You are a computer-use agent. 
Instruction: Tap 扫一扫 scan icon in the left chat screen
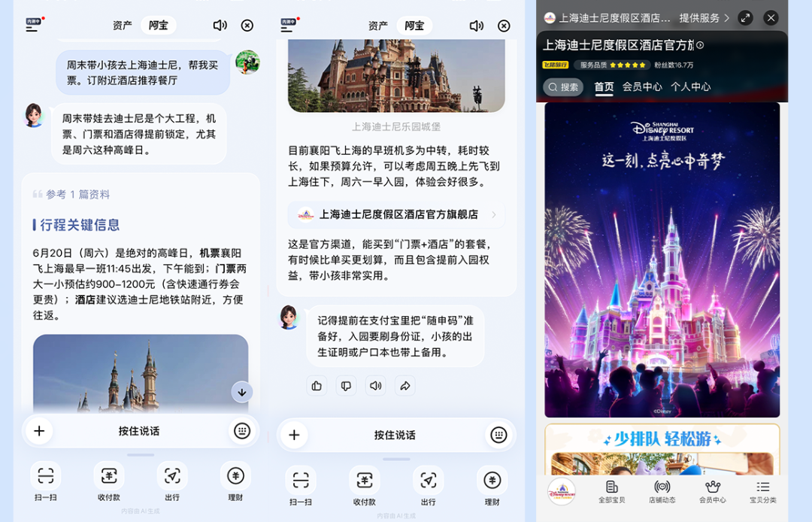46,475
